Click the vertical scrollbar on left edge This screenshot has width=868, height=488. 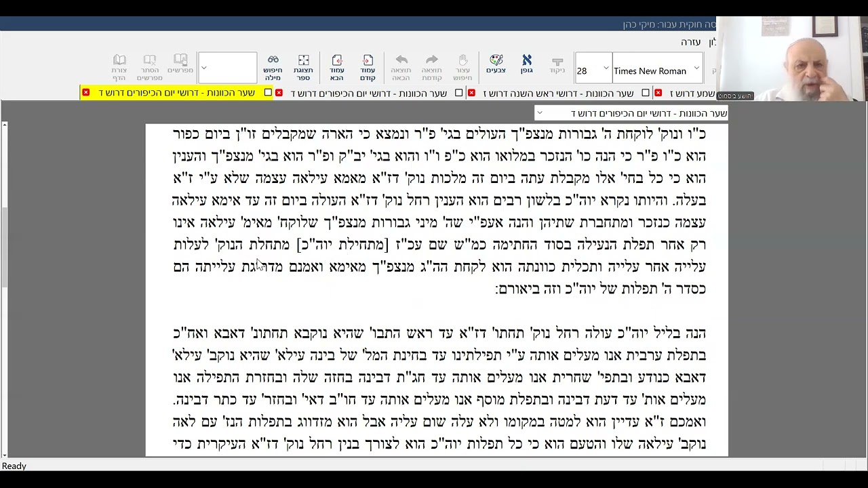4,290
